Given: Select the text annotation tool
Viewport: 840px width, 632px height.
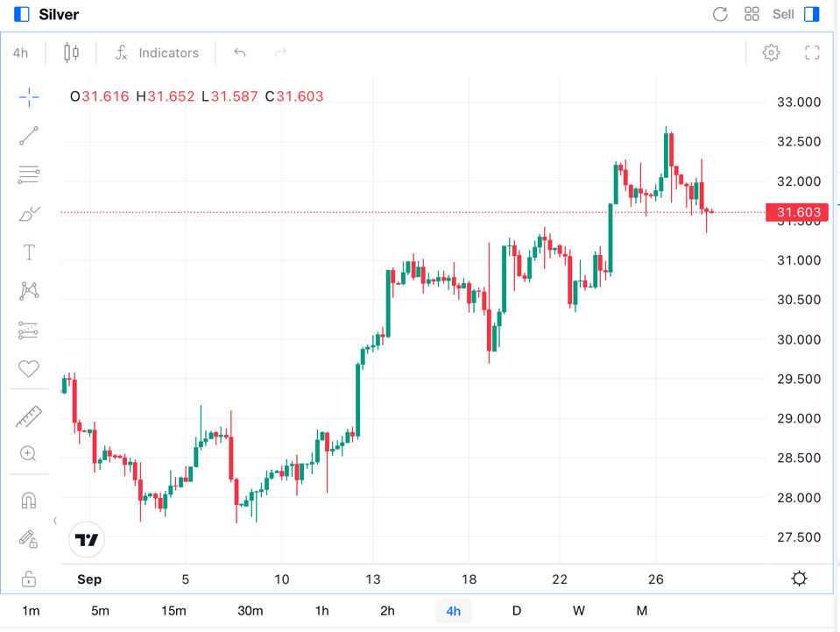Looking at the screenshot, I should coord(29,252).
